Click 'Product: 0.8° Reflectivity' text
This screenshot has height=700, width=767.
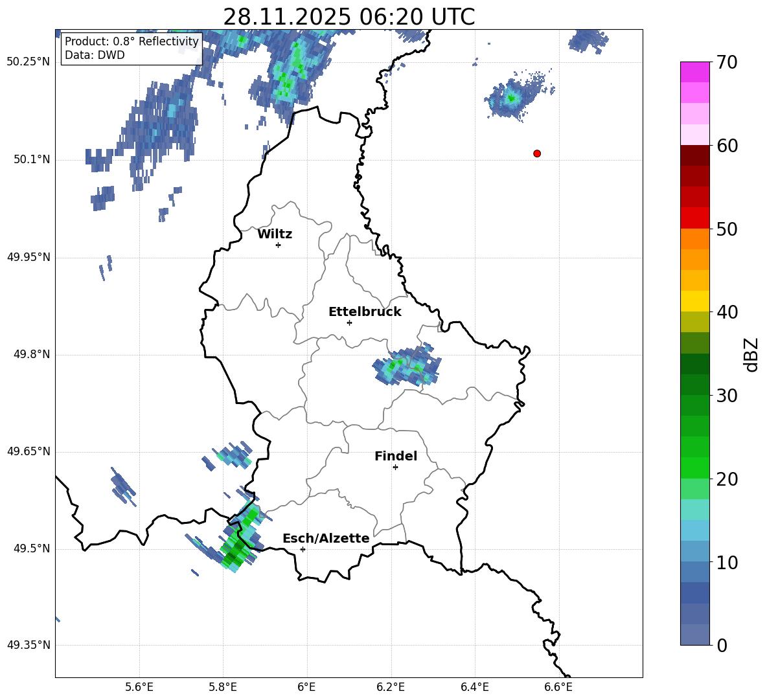132,41
